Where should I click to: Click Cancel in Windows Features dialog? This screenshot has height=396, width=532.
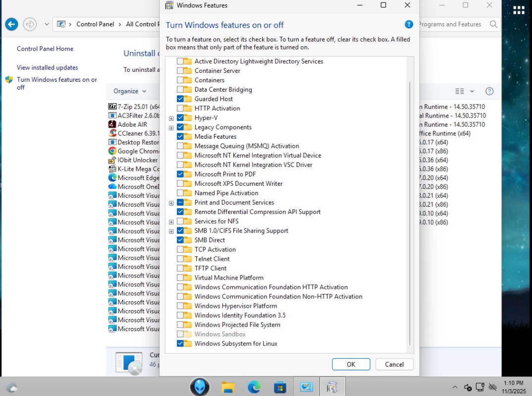[x=394, y=364]
